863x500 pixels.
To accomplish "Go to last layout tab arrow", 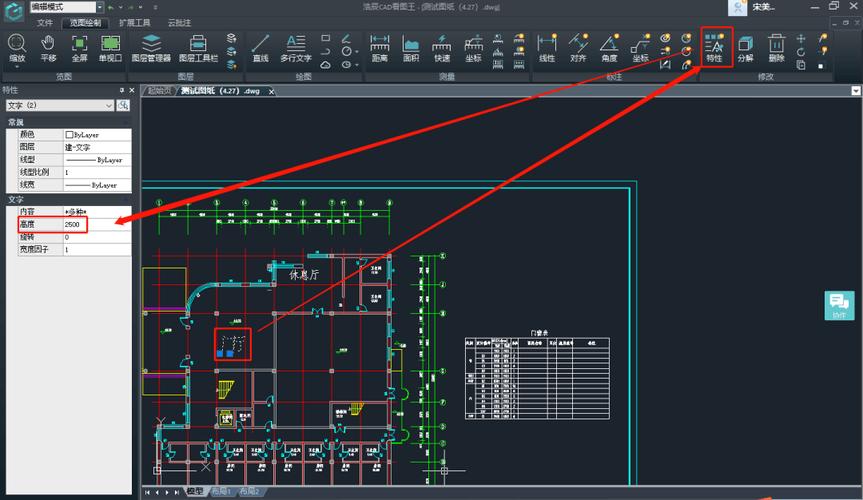I will (x=177, y=492).
